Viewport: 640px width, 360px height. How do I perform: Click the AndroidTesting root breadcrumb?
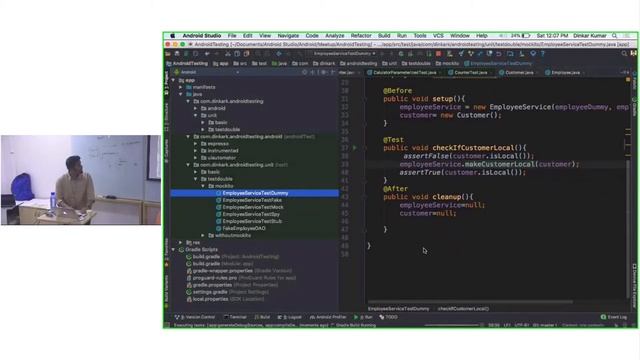pyautogui.click(x=187, y=63)
